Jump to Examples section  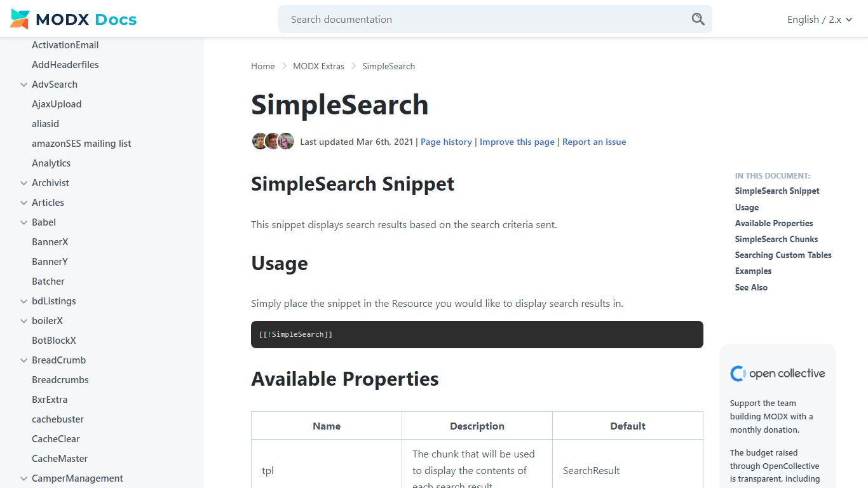[x=753, y=271]
